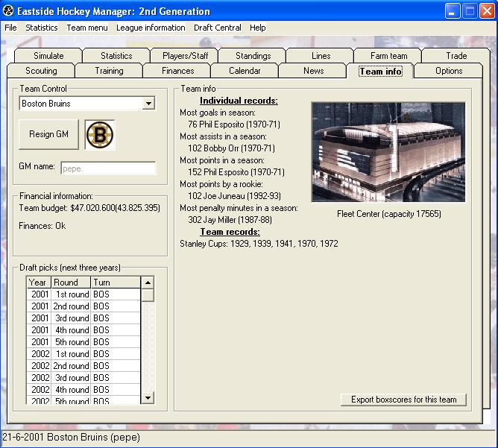The image size is (498, 448).
Task: Click the Year column header
Action: (x=39, y=283)
